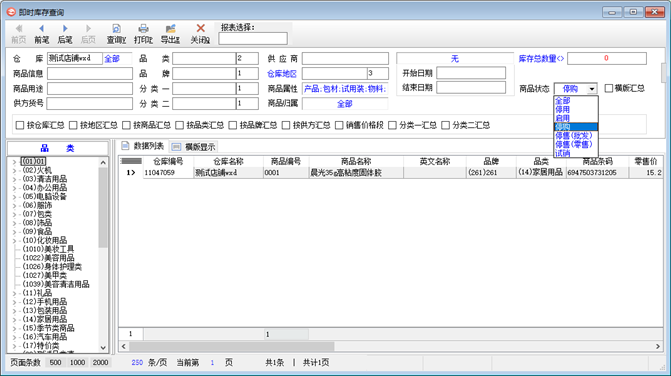This screenshot has height=376, width=671.
Task: Set page size to 500
Action: [x=55, y=362]
